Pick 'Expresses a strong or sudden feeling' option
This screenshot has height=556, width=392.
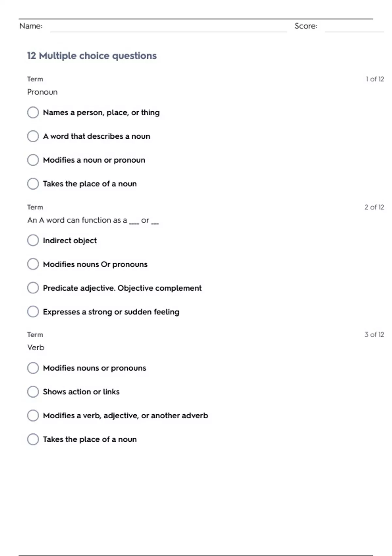click(x=33, y=312)
